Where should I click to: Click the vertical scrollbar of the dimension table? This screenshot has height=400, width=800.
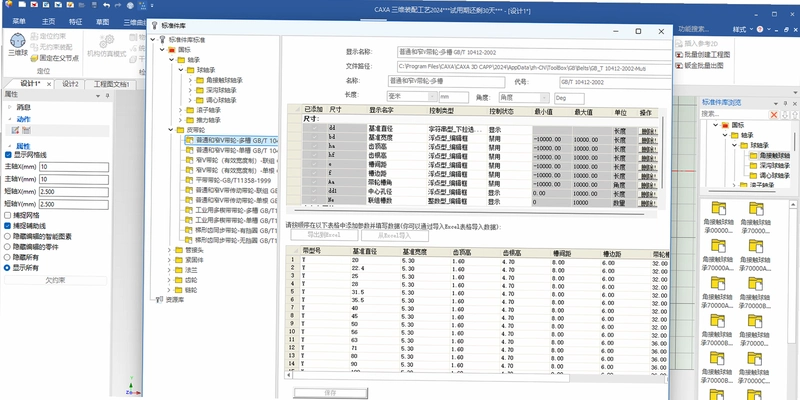pyautogui.click(x=662, y=153)
